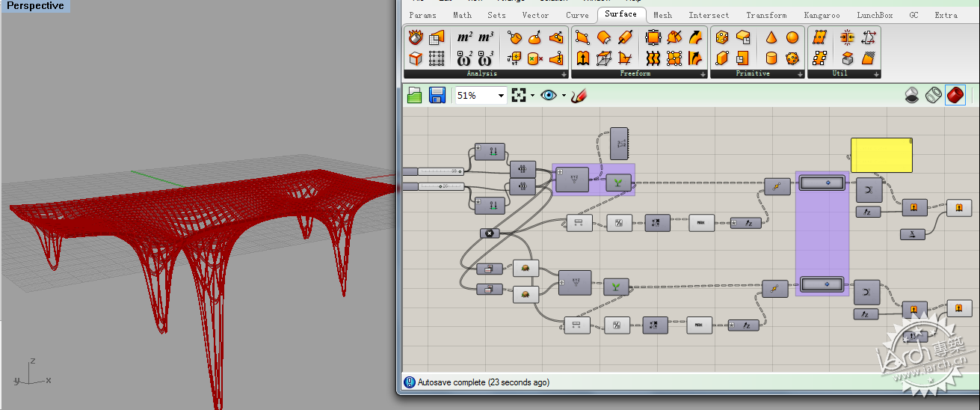980x410 pixels.
Task: Open the Vector tab
Action: [535, 15]
